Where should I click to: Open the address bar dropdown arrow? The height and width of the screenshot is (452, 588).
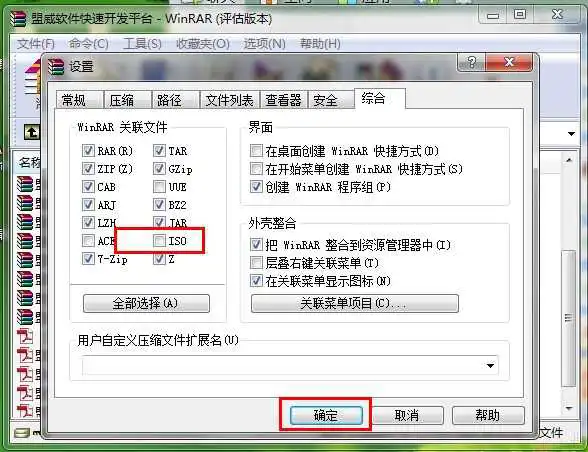(x=571, y=134)
